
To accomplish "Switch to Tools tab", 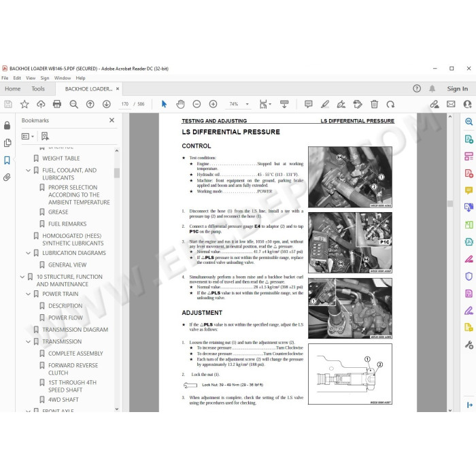I will [38, 88].
